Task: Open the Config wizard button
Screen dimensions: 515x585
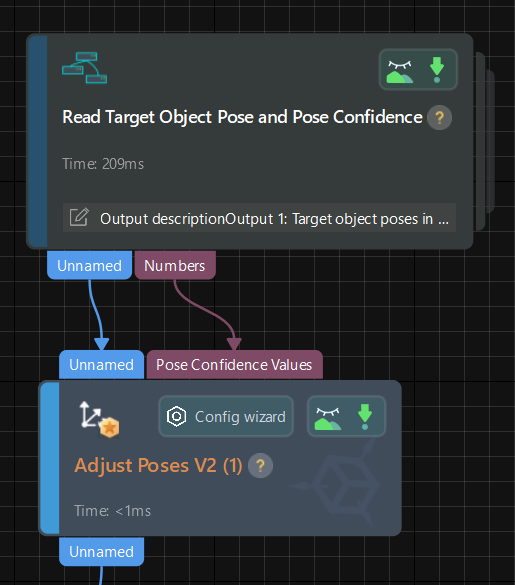Action: coord(226,416)
